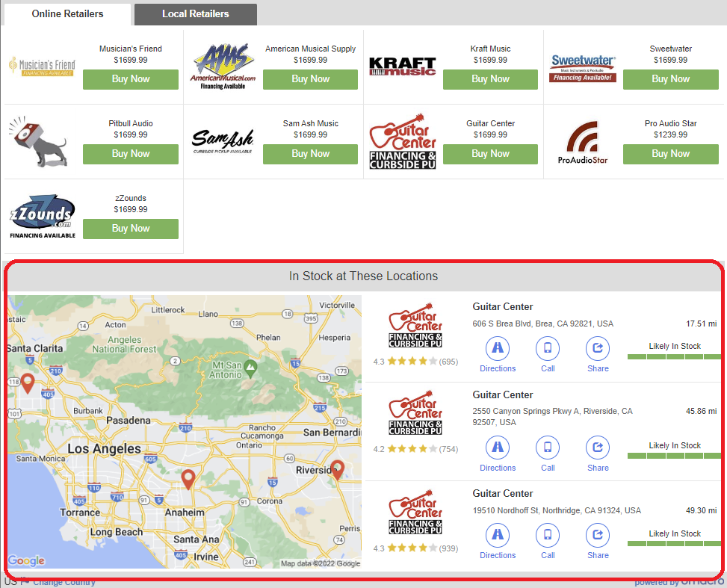This screenshot has width=727, height=588.
Task: Click the Guitar Center logo for Northridge
Action: pyautogui.click(x=415, y=512)
